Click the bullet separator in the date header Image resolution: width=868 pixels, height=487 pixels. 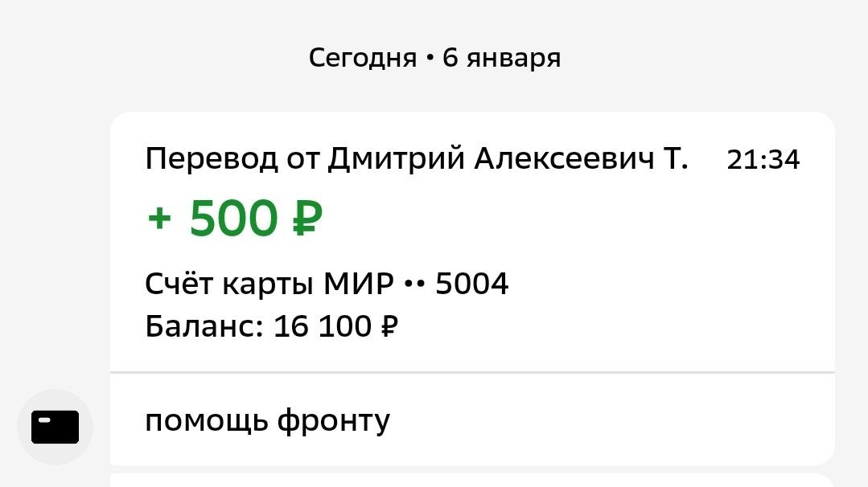tap(430, 58)
